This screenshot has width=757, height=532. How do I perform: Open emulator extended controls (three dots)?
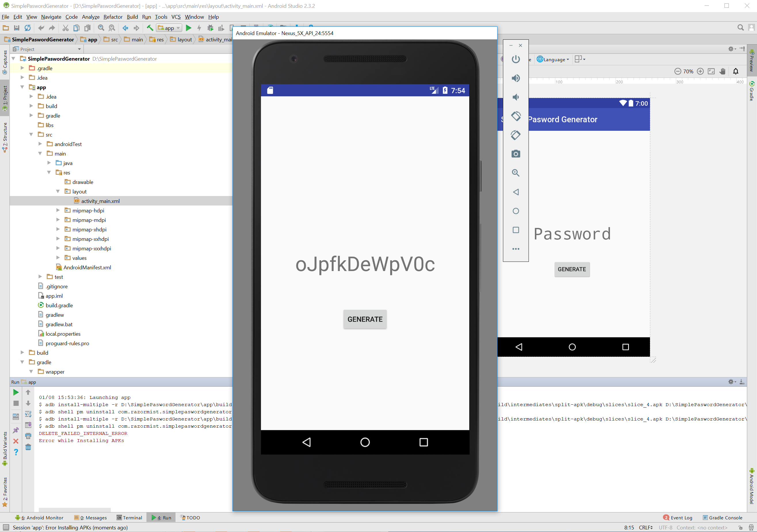[x=516, y=249]
